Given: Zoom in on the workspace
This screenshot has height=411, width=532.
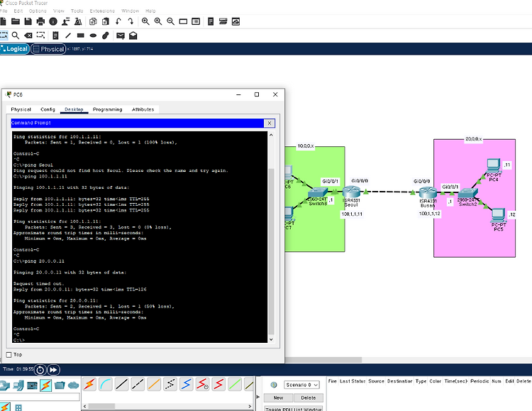Looking at the screenshot, I should point(145,21).
